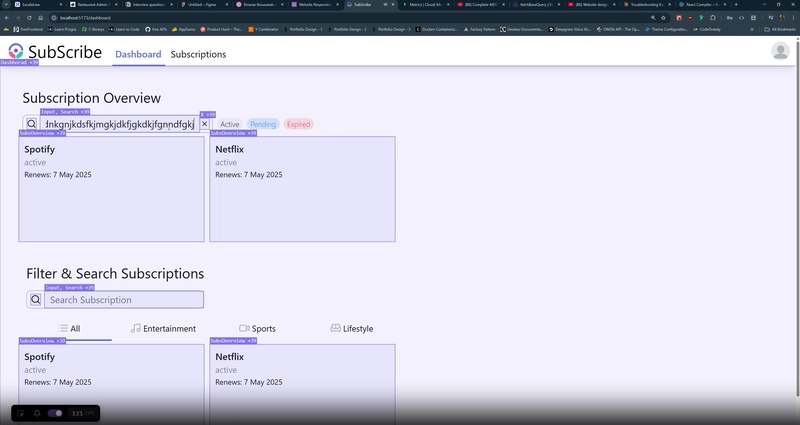Click the inspect element icon in the React Scan toolbar
This screenshot has width=800, height=425.
click(20, 413)
